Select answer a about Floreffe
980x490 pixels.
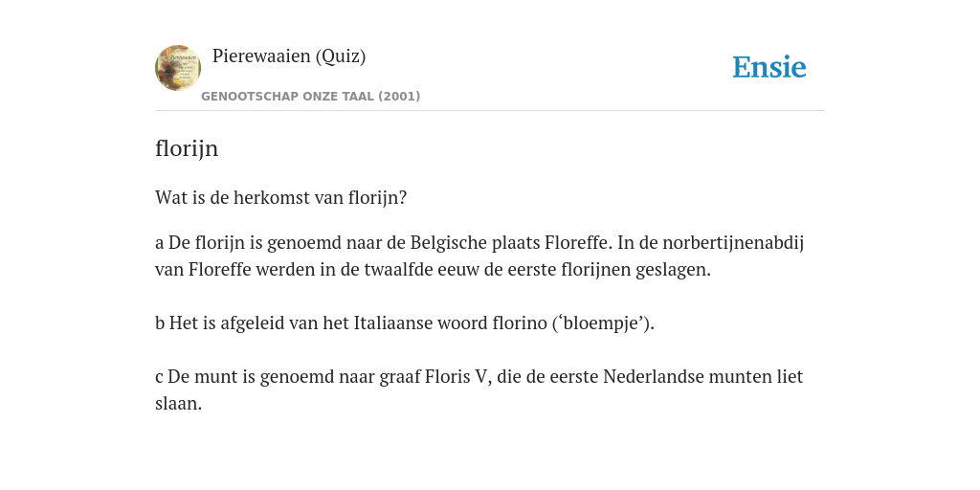click(x=479, y=256)
